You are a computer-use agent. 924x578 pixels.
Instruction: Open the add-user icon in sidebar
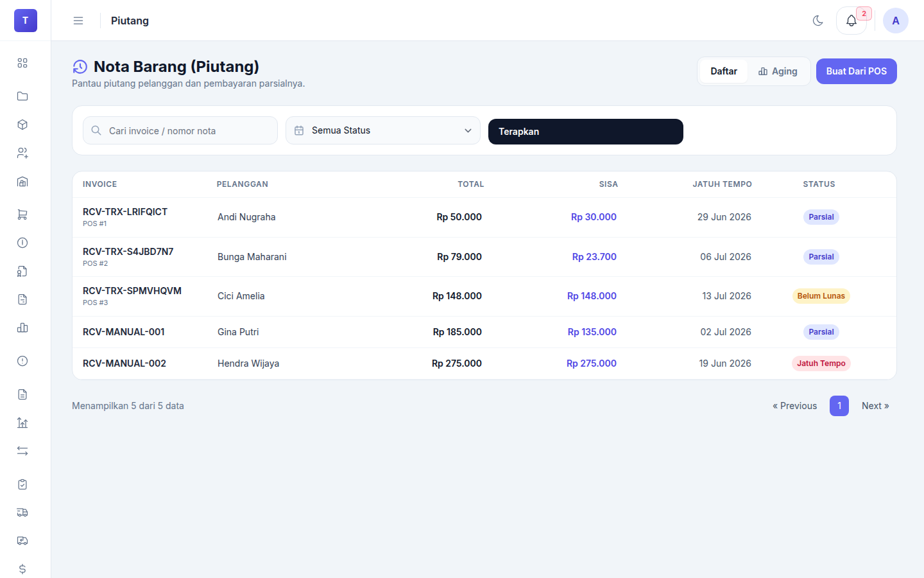coord(22,153)
